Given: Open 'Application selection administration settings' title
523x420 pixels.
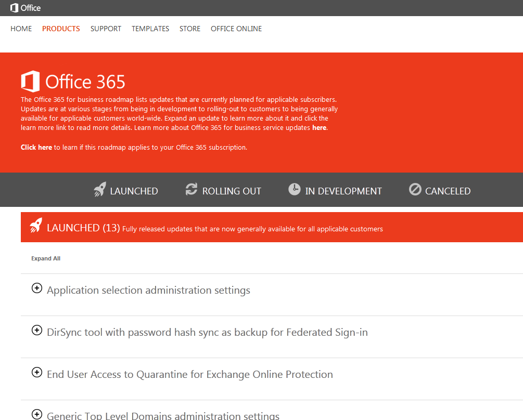Looking at the screenshot, I should [x=148, y=290].
